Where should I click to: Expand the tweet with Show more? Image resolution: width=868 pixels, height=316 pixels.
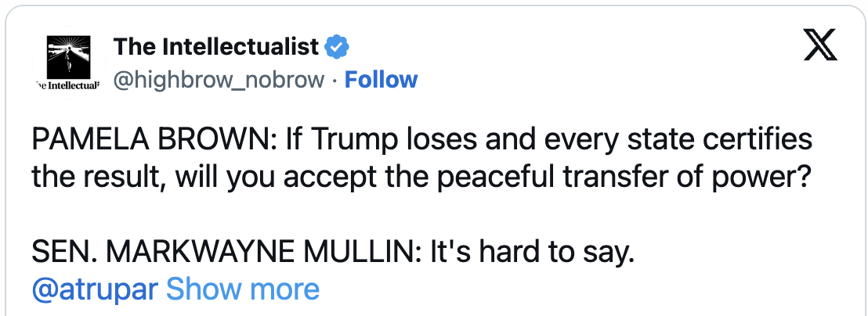pyautogui.click(x=243, y=289)
